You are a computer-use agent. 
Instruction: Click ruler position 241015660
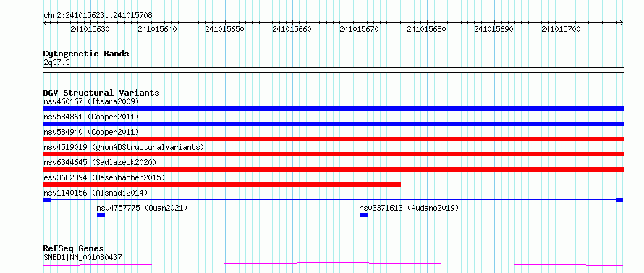click(x=292, y=29)
